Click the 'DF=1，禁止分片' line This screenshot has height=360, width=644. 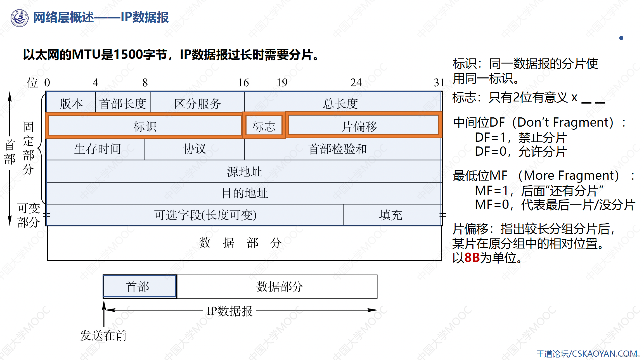[521, 138]
